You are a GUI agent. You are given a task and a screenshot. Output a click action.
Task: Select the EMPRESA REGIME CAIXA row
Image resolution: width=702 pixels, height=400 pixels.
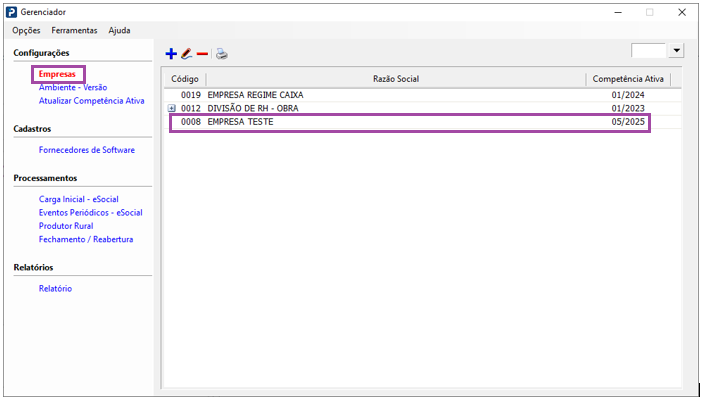[422, 95]
